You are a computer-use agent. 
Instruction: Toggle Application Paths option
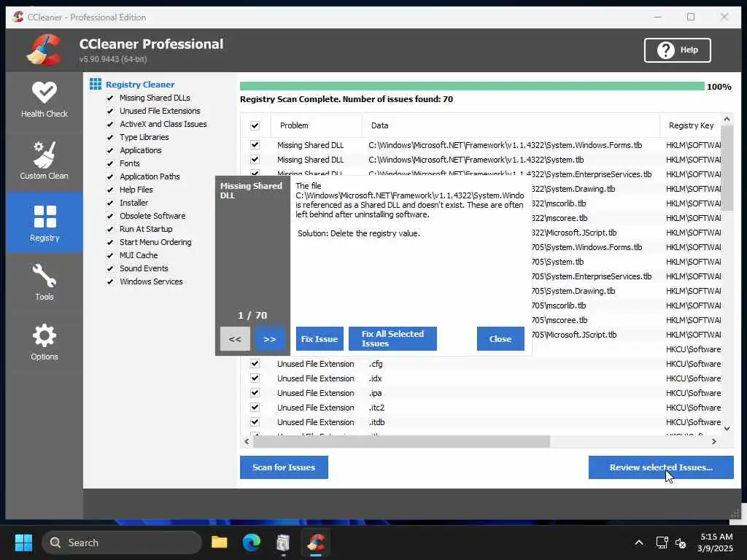[110, 176]
